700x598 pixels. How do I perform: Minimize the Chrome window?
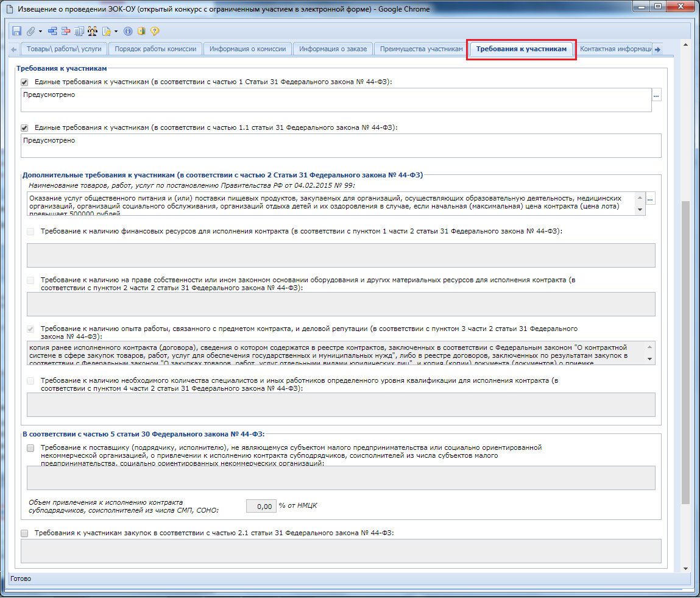[x=642, y=7]
